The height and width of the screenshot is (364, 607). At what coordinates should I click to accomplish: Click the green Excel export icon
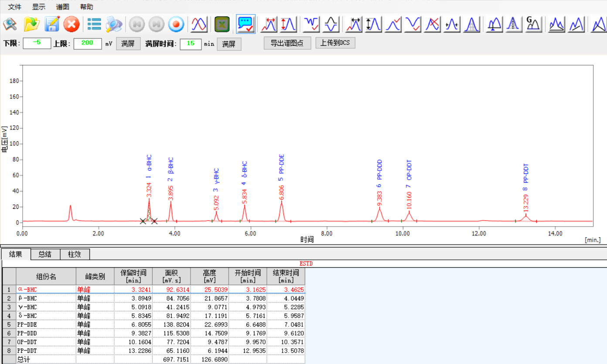pos(222,24)
